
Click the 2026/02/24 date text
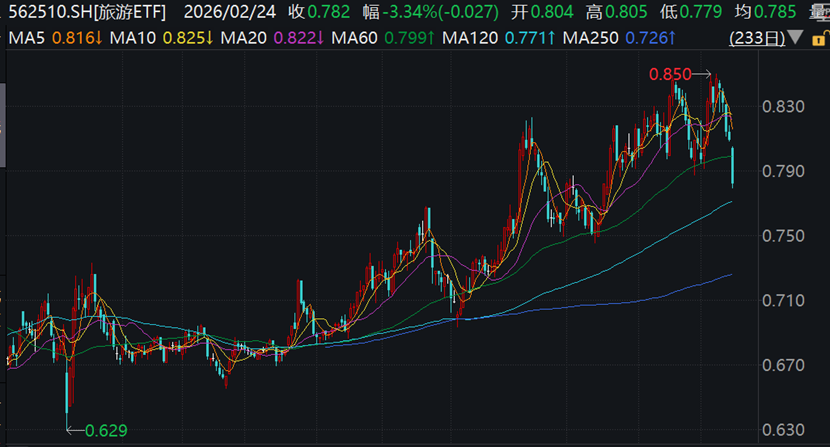coord(230,13)
